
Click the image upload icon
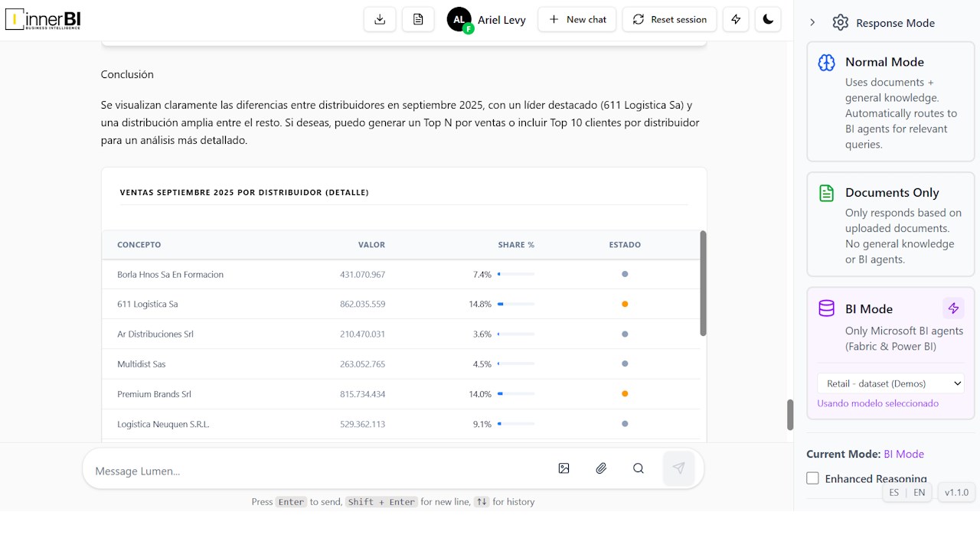tap(564, 468)
